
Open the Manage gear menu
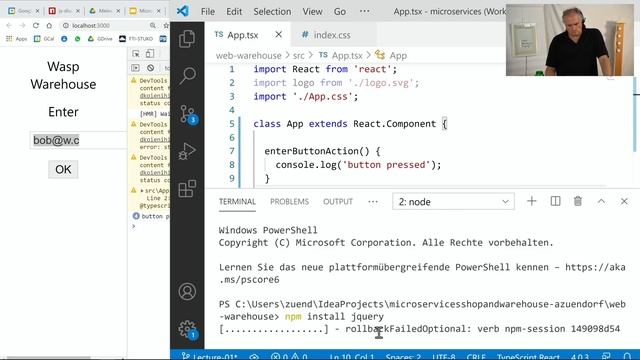pyautogui.click(x=188, y=329)
